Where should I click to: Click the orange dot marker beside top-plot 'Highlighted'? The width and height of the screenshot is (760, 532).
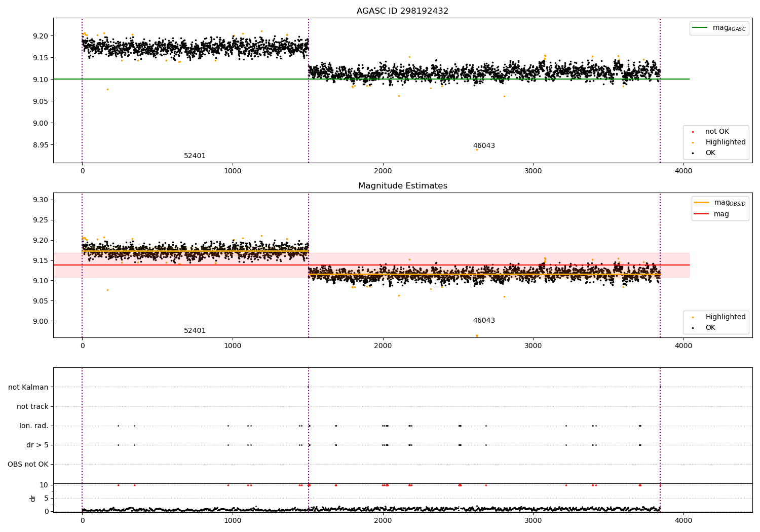(693, 143)
